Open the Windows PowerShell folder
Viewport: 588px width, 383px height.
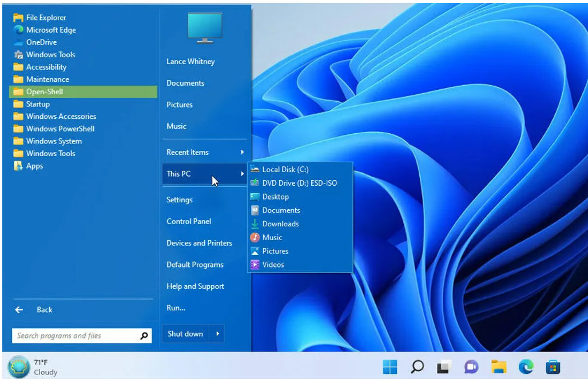[x=60, y=129]
